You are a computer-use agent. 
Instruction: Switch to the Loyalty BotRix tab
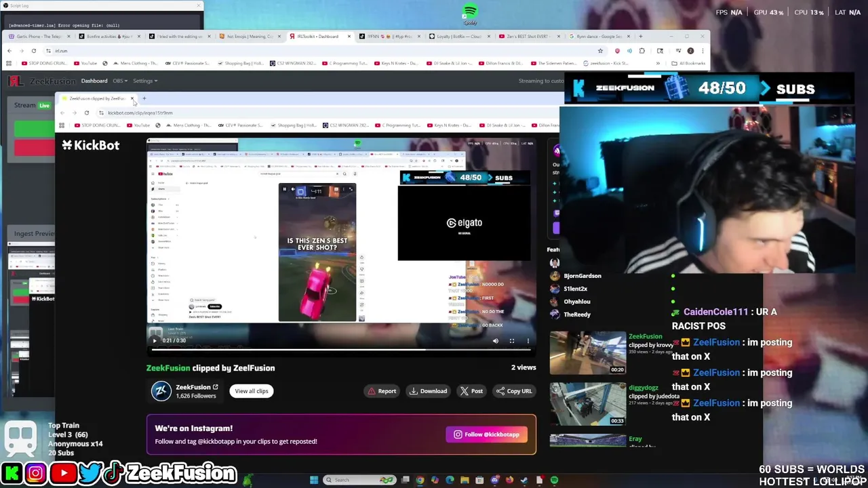[x=460, y=36]
